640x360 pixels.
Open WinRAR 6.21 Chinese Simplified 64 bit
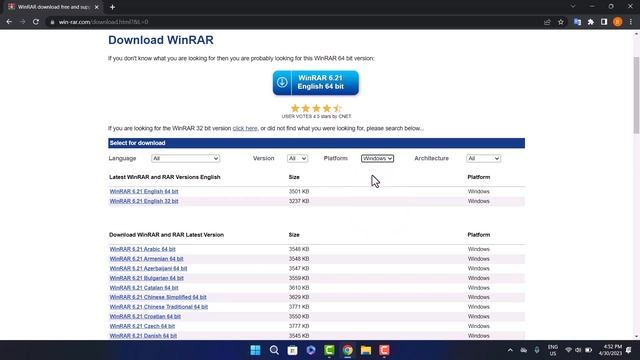tap(158, 297)
